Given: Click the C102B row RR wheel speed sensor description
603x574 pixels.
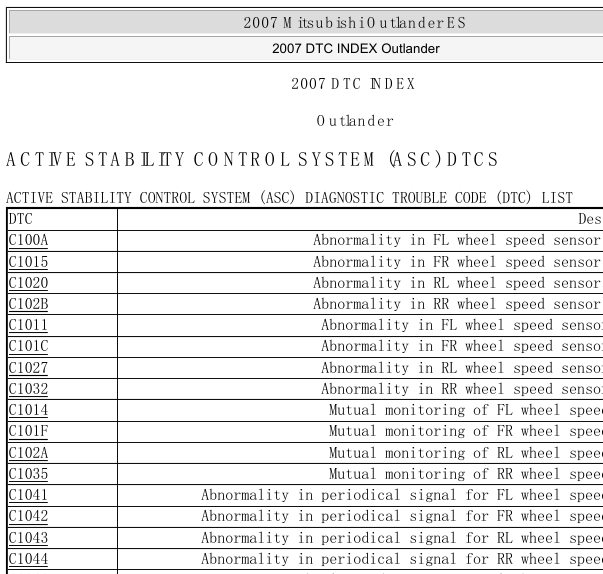Looking at the screenshot, I should pyautogui.click(x=458, y=304).
